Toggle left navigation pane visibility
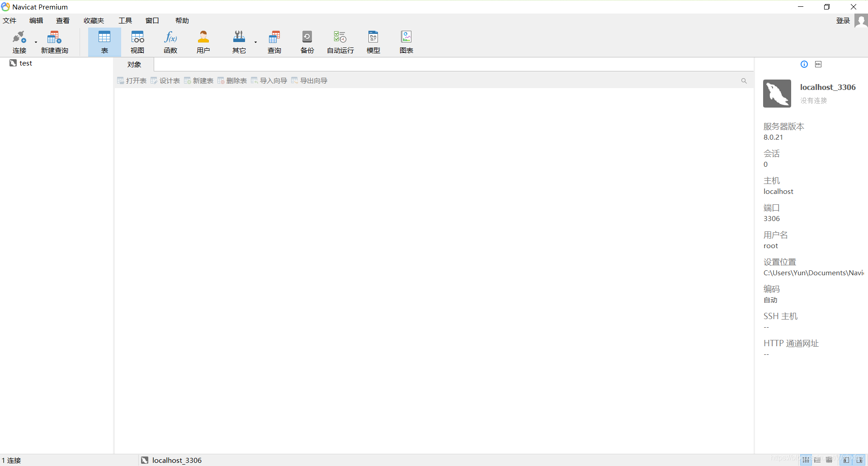 click(846, 460)
